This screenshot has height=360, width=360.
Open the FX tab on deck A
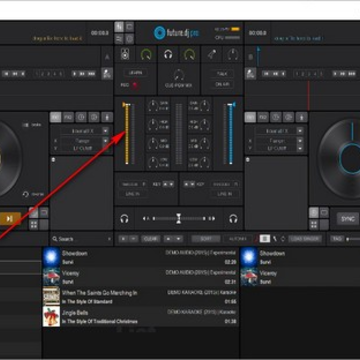point(55,117)
